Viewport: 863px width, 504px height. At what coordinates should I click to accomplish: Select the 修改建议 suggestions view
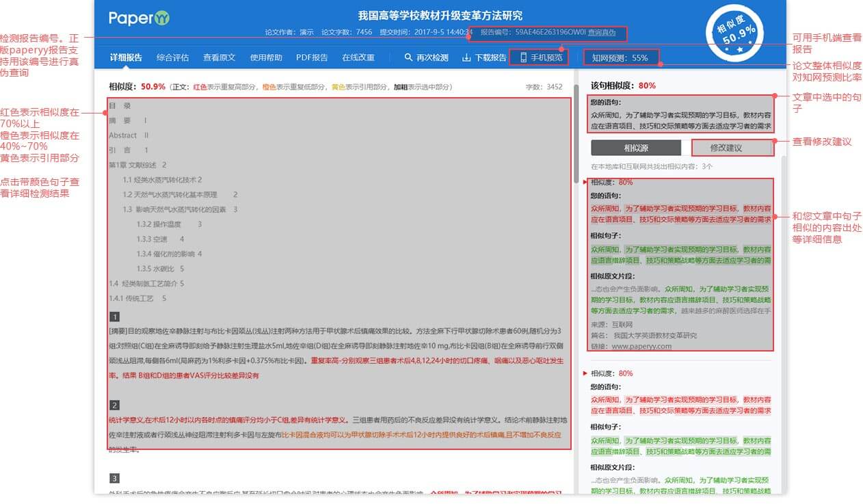[x=733, y=147]
